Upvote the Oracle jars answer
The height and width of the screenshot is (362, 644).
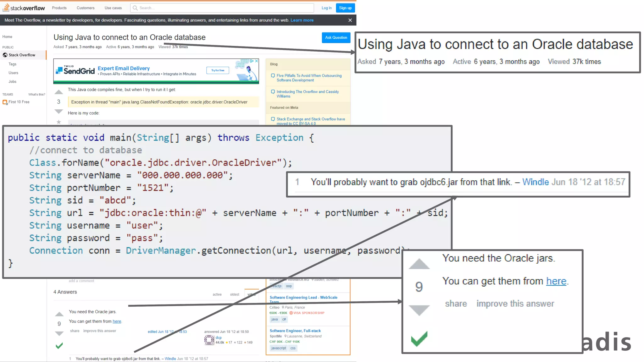click(x=59, y=314)
